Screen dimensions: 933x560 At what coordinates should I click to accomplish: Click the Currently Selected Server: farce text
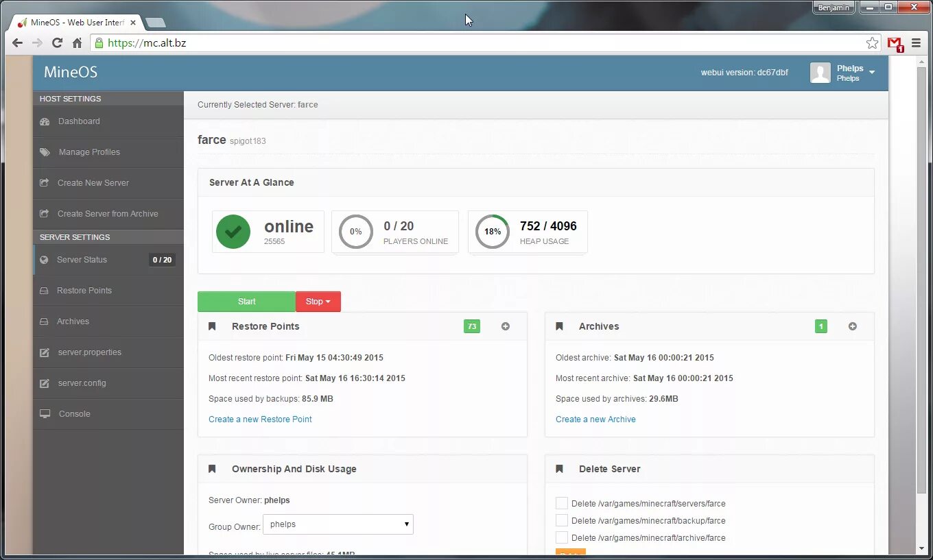[x=258, y=105]
